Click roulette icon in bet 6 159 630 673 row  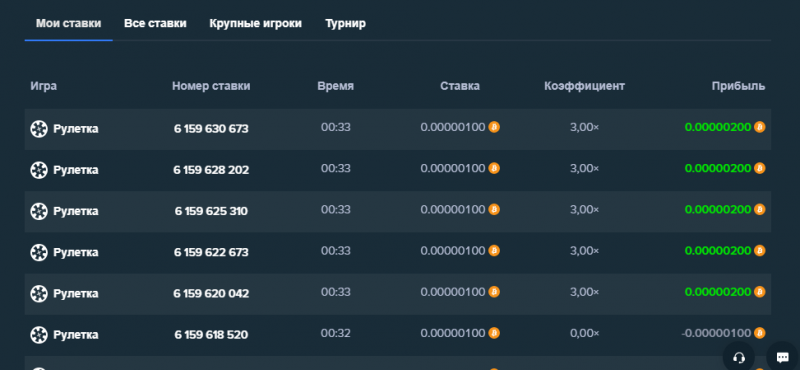(x=39, y=129)
